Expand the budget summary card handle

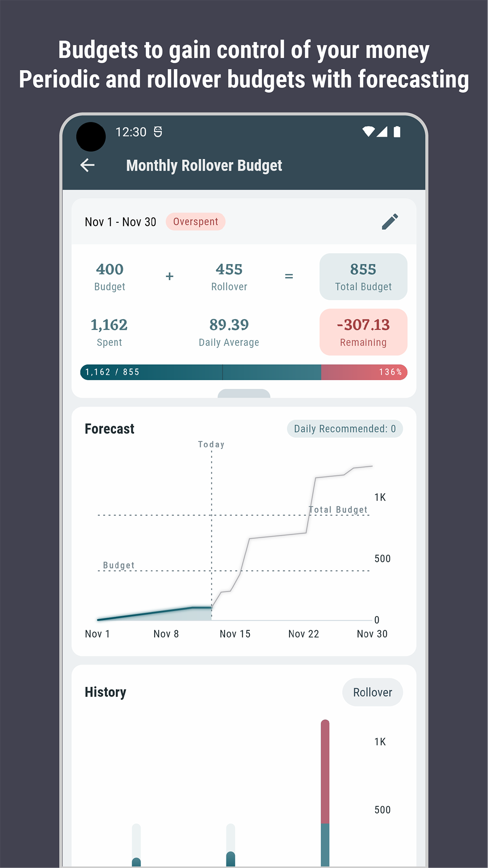pyautogui.click(x=244, y=394)
